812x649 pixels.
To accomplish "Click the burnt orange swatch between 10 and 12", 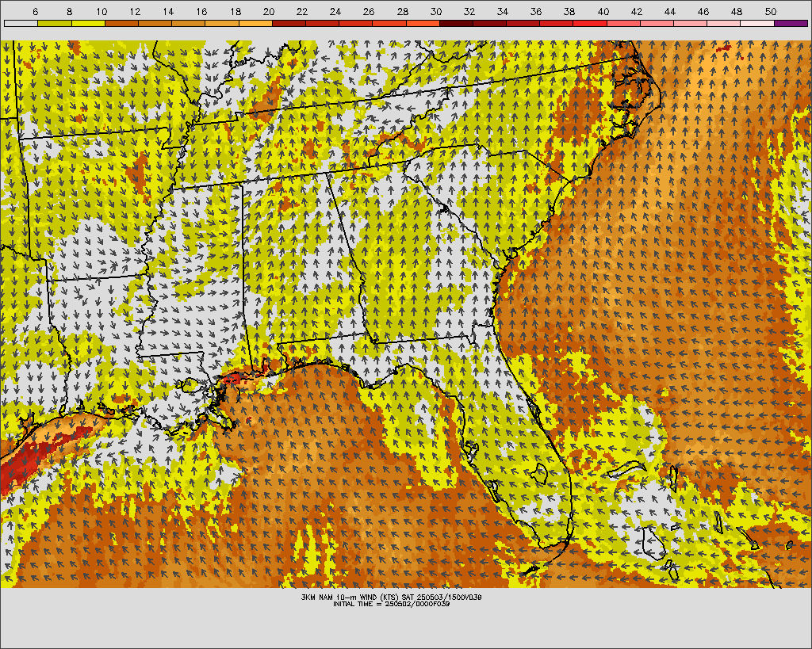I will [x=121, y=23].
